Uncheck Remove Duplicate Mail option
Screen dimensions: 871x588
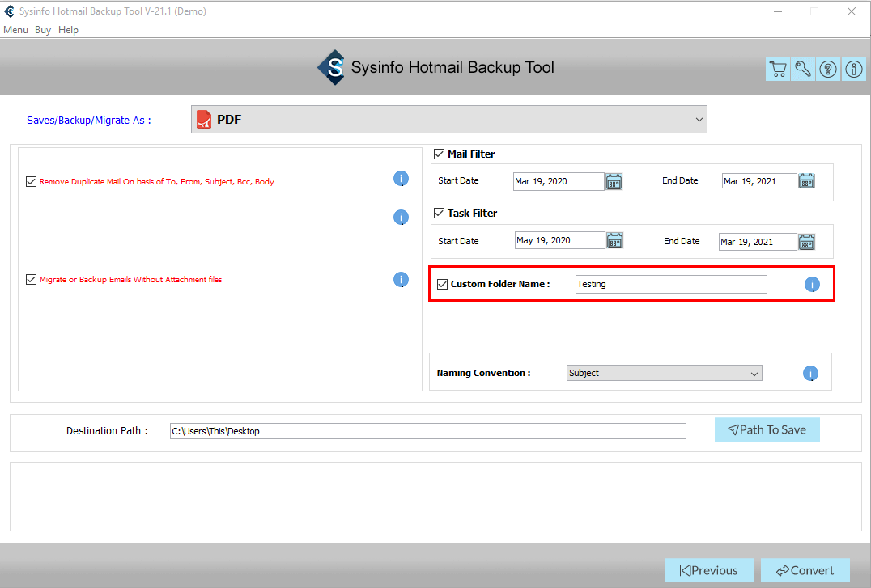click(x=31, y=181)
